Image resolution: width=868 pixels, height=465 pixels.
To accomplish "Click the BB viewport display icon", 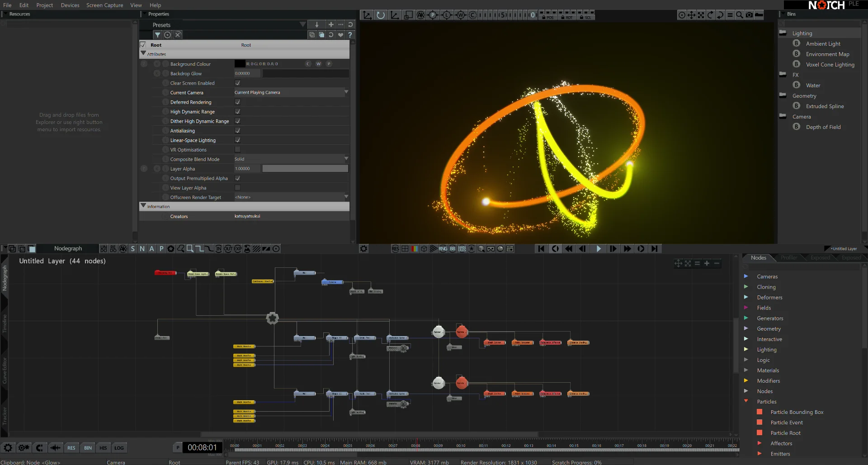I will (453, 249).
